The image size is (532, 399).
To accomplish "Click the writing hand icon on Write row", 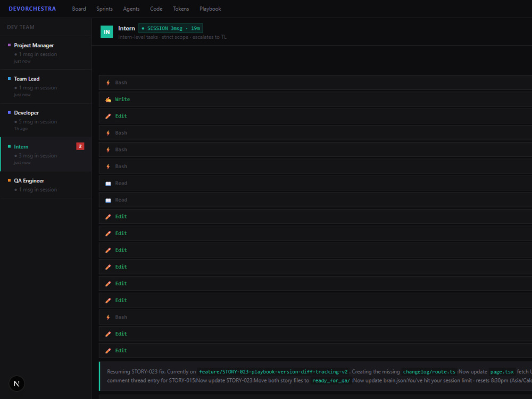I will coord(108,99).
